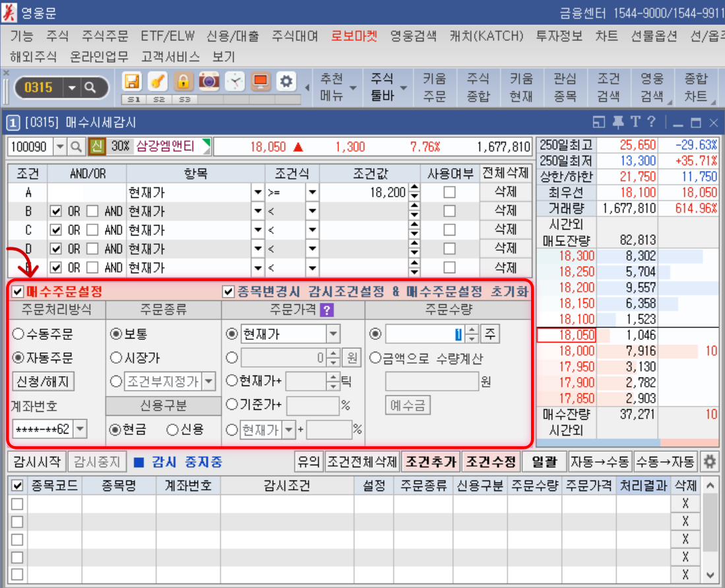The width and height of the screenshot is (725, 588).
Task: Click the camera screenshot icon
Action: pos(209,81)
